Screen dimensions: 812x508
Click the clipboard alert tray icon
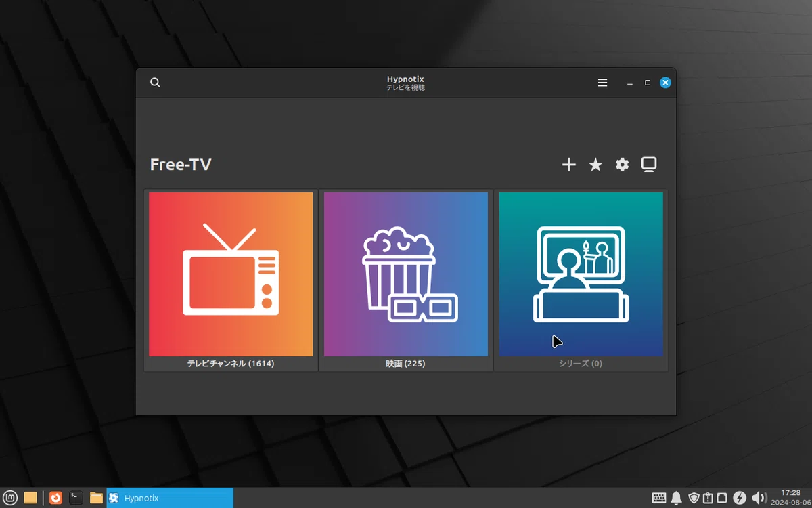click(708, 499)
